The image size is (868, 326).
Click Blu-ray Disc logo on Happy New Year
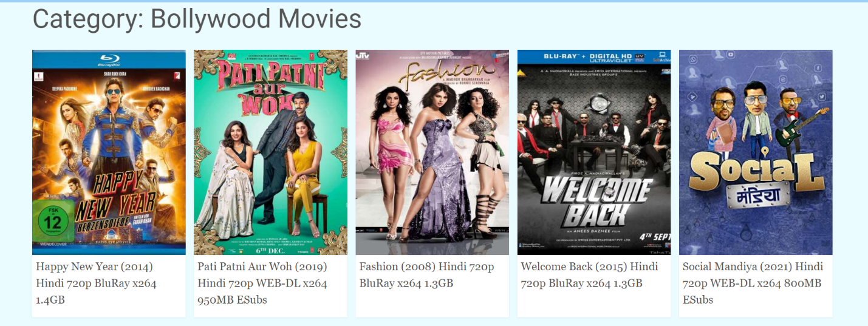[109, 59]
